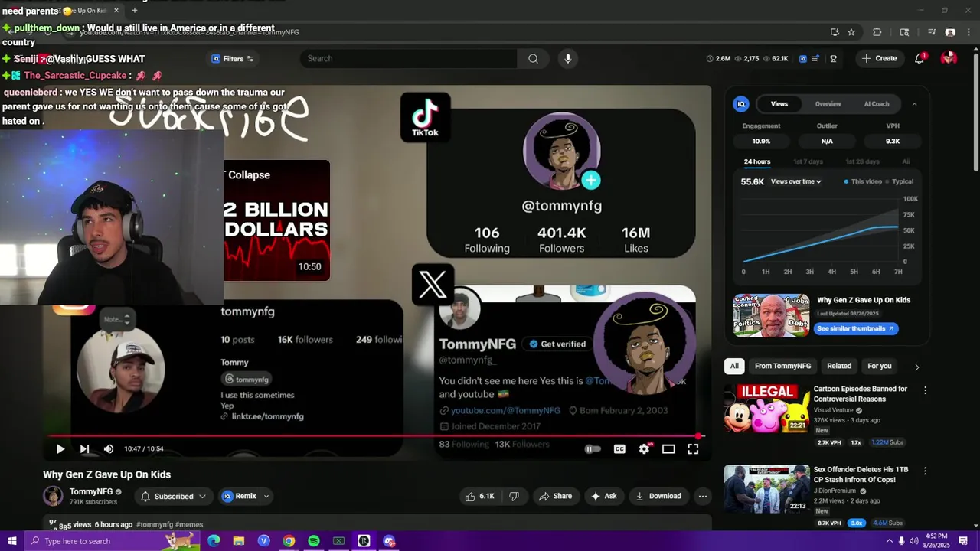Select the From TommyNFG chip
The height and width of the screenshot is (551, 980).
tap(782, 366)
